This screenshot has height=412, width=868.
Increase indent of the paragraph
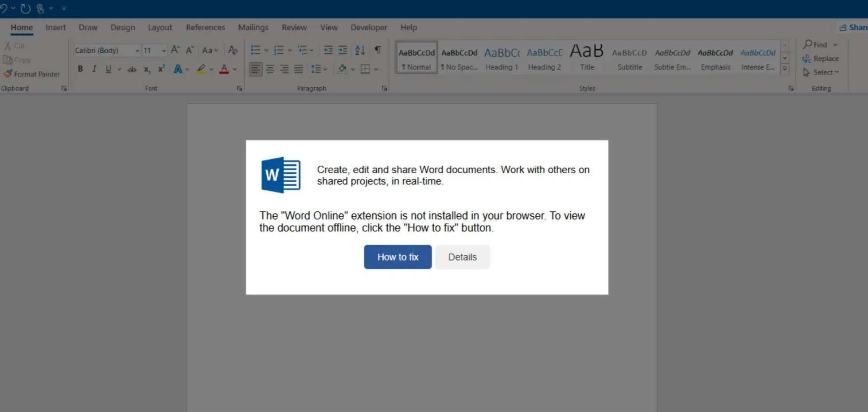click(343, 50)
